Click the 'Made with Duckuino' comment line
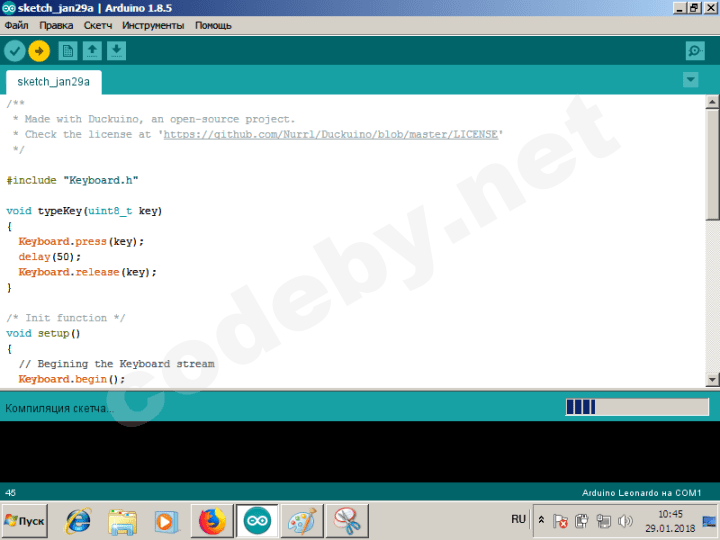 click(154, 119)
